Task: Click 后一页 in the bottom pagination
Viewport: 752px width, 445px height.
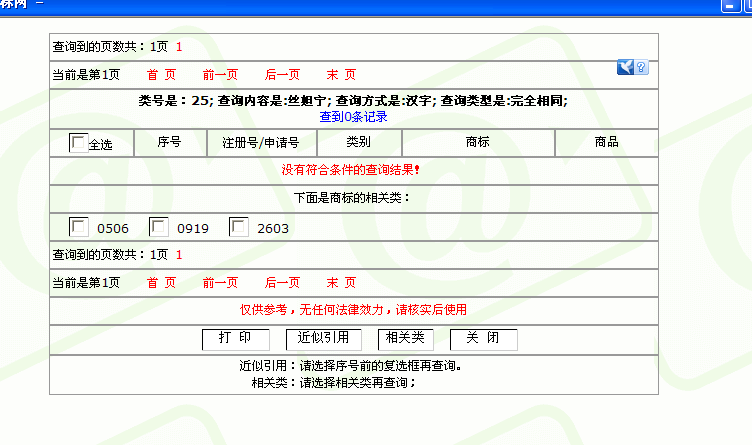Action: [282, 283]
